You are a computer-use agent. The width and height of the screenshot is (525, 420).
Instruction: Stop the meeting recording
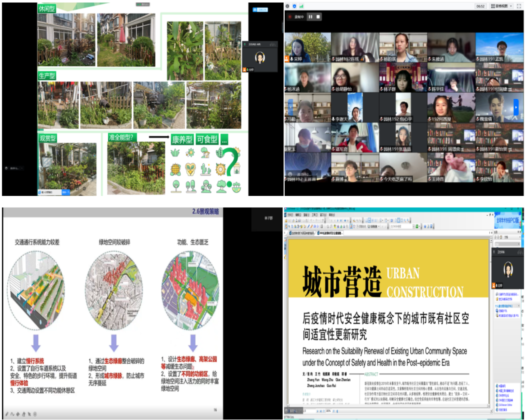click(318, 17)
